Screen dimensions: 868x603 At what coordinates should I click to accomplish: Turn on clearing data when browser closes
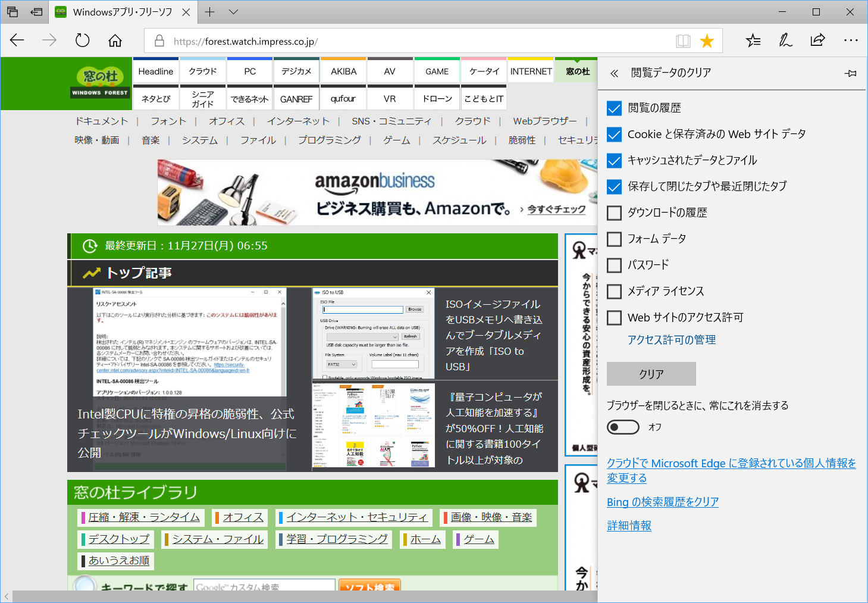click(623, 427)
